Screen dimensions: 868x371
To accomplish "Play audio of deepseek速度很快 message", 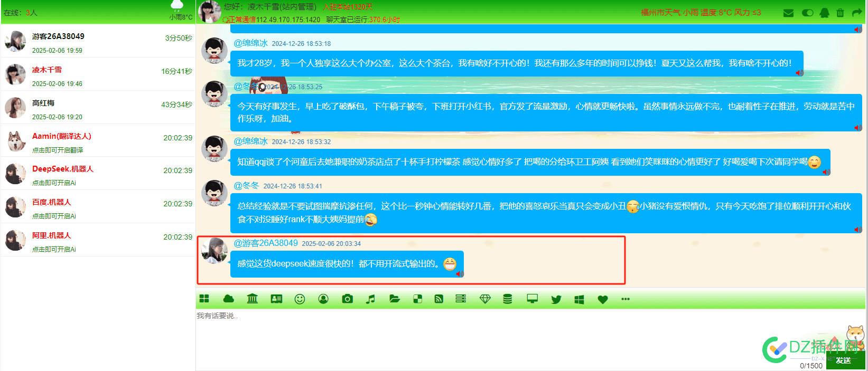I will point(460,274).
